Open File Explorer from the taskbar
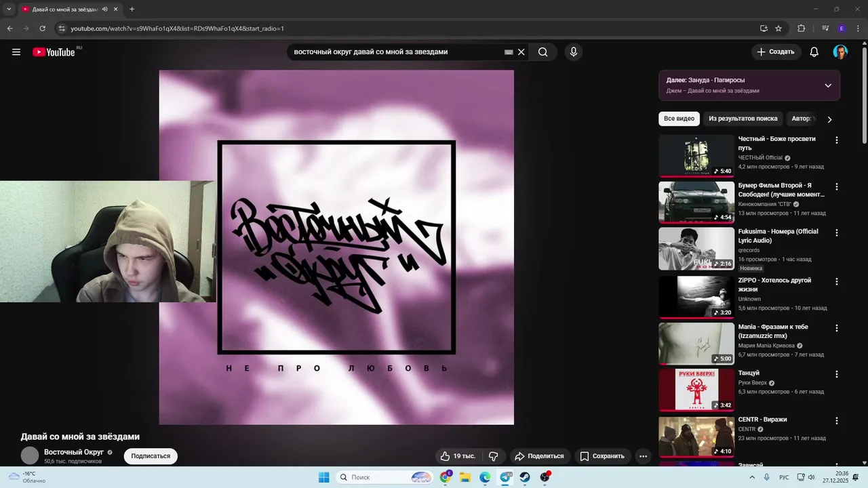The width and height of the screenshot is (868, 488). pyautogui.click(x=465, y=477)
